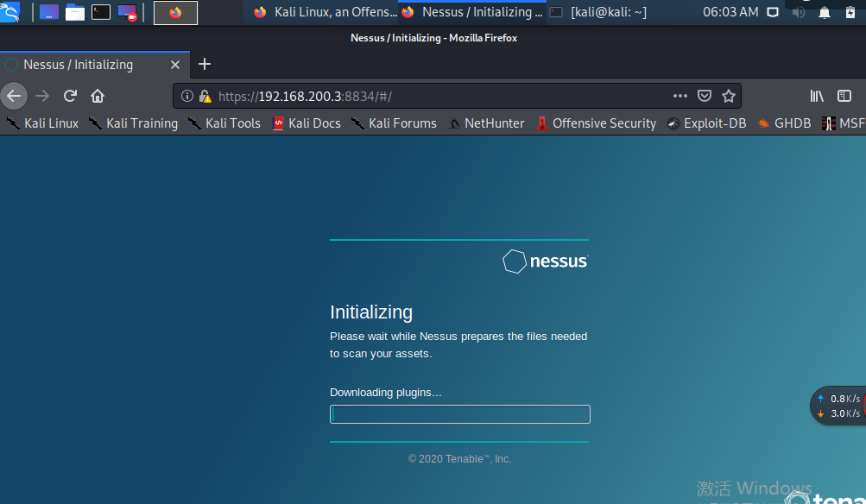The width and height of the screenshot is (866, 504).
Task: Open the Kali Training bookmark
Action: pos(133,123)
